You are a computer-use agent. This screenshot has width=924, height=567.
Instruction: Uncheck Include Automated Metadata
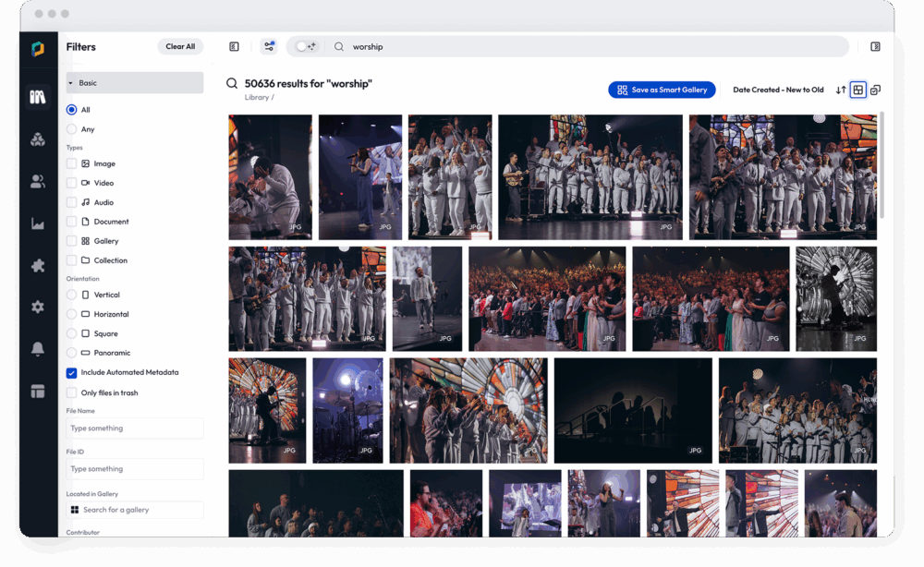(x=72, y=373)
